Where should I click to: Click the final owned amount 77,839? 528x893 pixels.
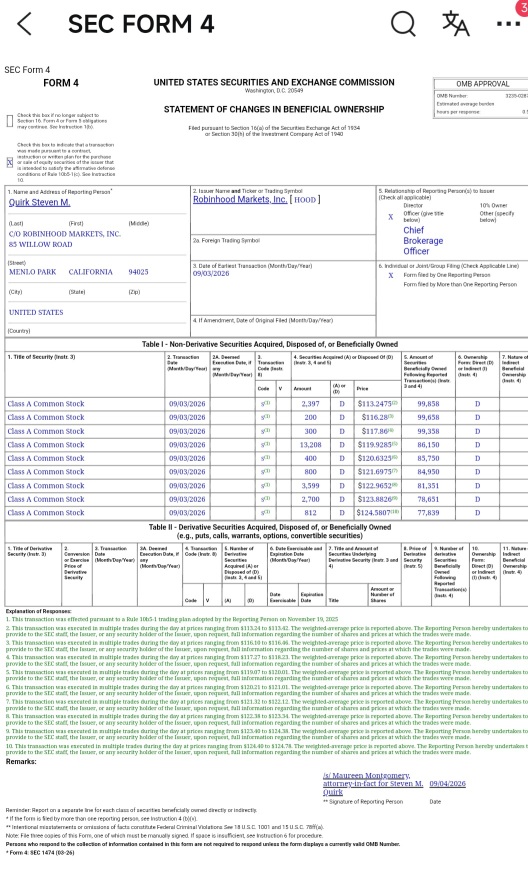tap(428, 513)
